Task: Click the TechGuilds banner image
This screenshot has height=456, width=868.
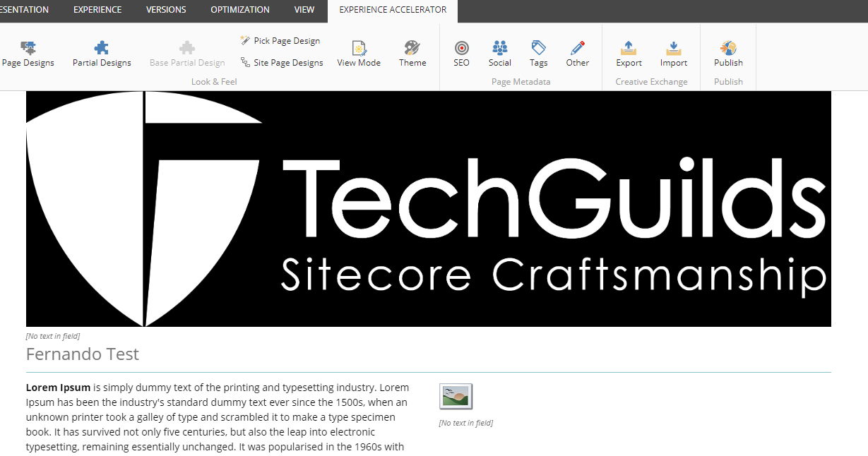Action: [429, 209]
